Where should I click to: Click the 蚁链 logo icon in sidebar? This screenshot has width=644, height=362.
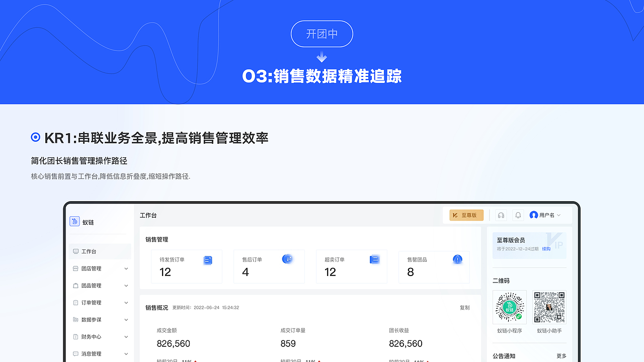[x=74, y=221]
